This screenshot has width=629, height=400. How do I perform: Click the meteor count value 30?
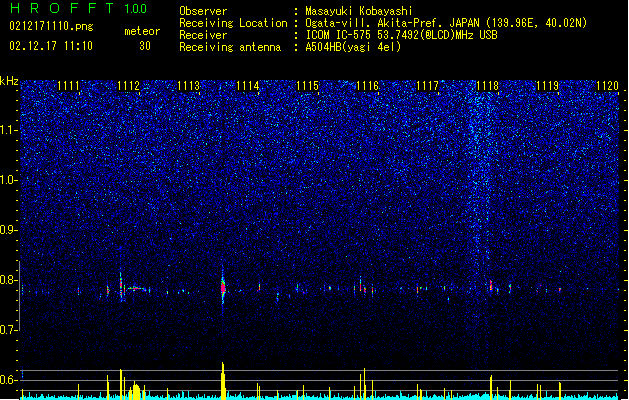point(145,46)
